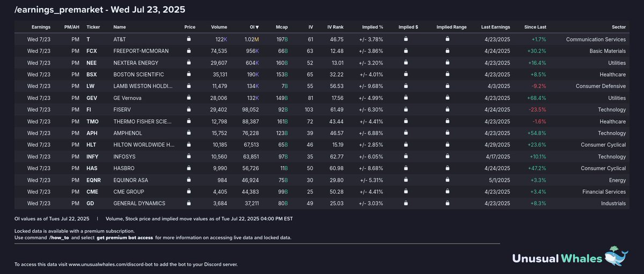Click the -23.5% Since Last value
The height and width of the screenshot is (274, 644).
point(537,110)
